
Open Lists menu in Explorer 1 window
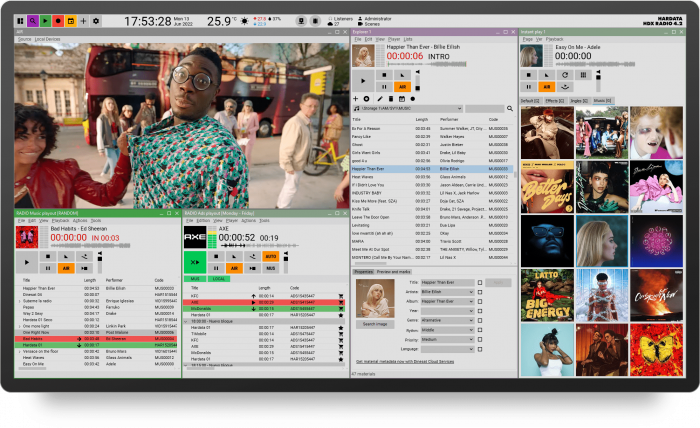408,39
